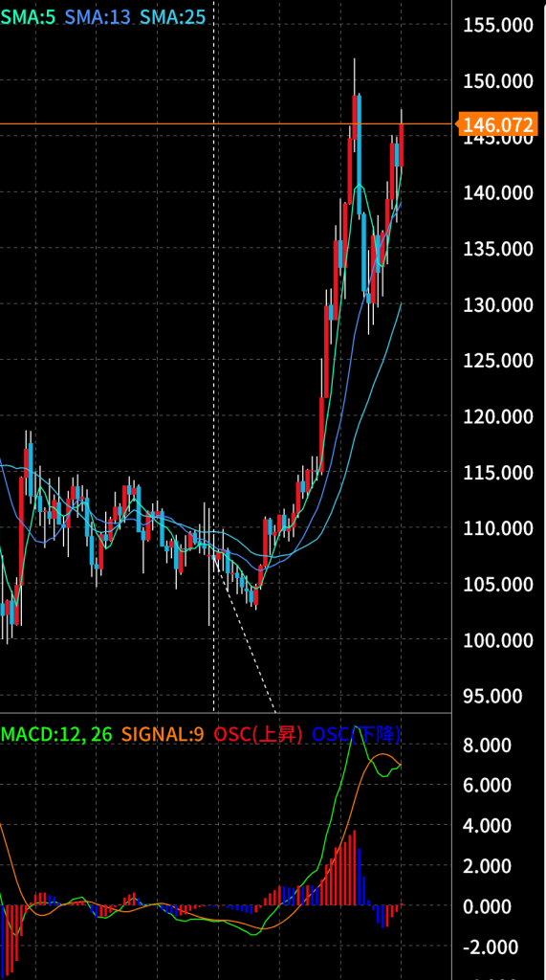Click the 150.000 price axis label
The height and width of the screenshot is (980, 546).
tap(498, 80)
